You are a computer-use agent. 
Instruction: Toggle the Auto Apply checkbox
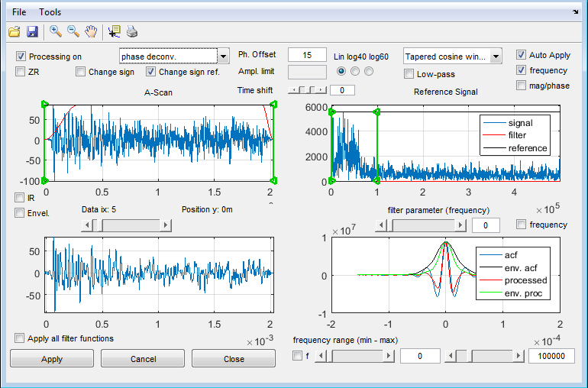pos(521,55)
